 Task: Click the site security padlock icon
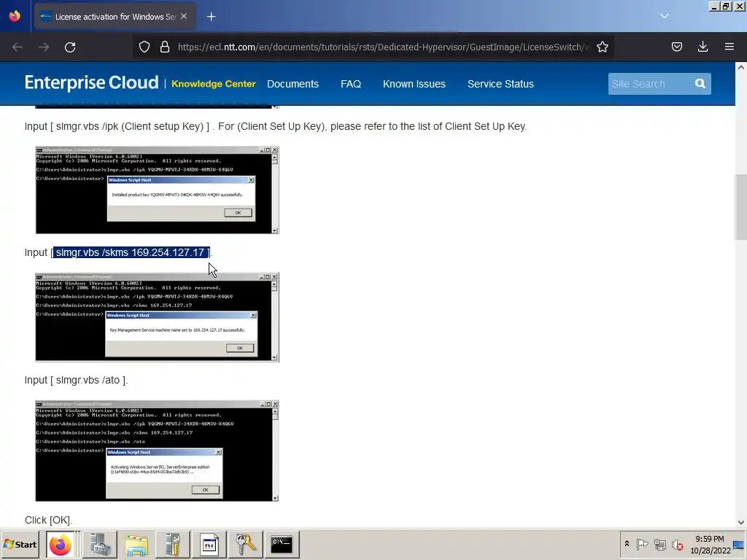(x=165, y=47)
